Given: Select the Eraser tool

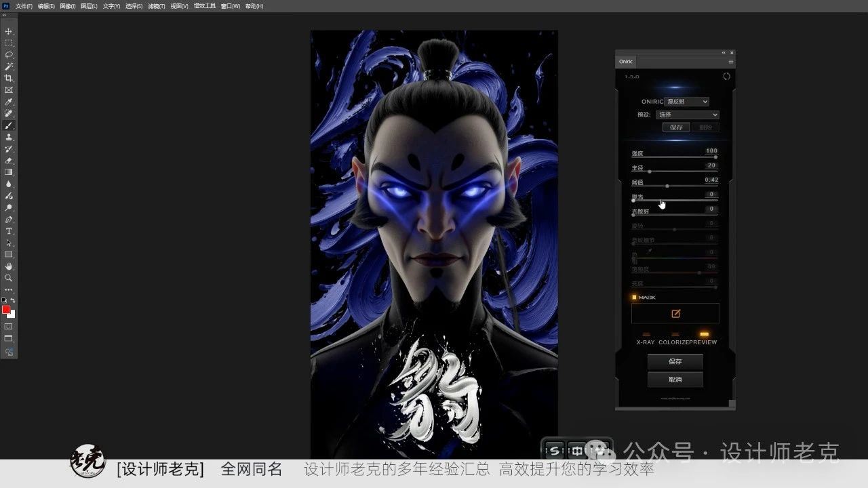Looking at the screenshot, I should point(9,161).
